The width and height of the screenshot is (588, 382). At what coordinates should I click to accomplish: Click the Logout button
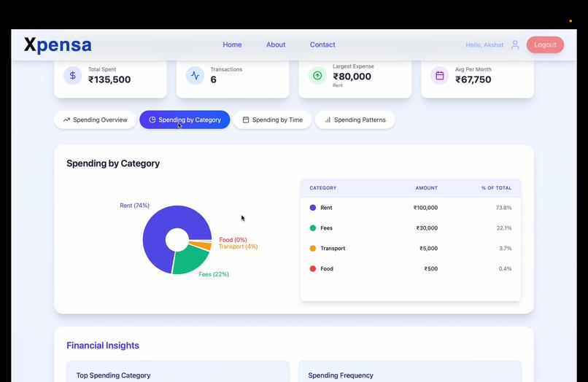click(x=545, y=44)
